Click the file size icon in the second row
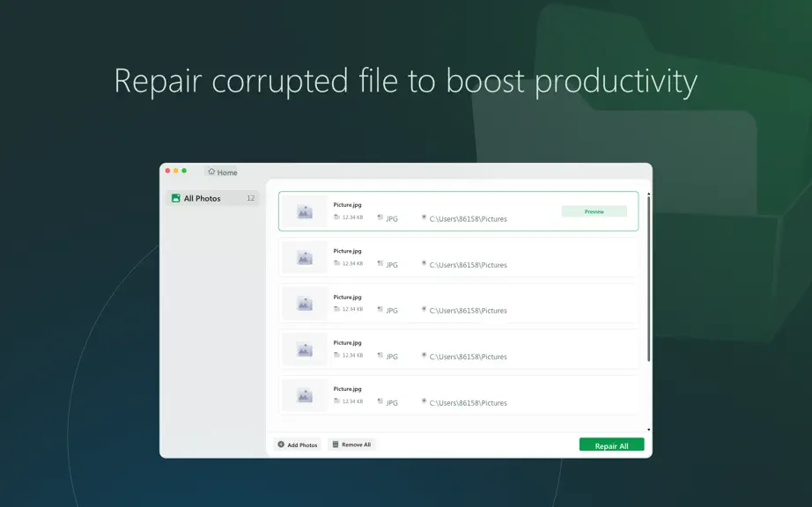This screenshot has height=507, width=812. (336, 263)
